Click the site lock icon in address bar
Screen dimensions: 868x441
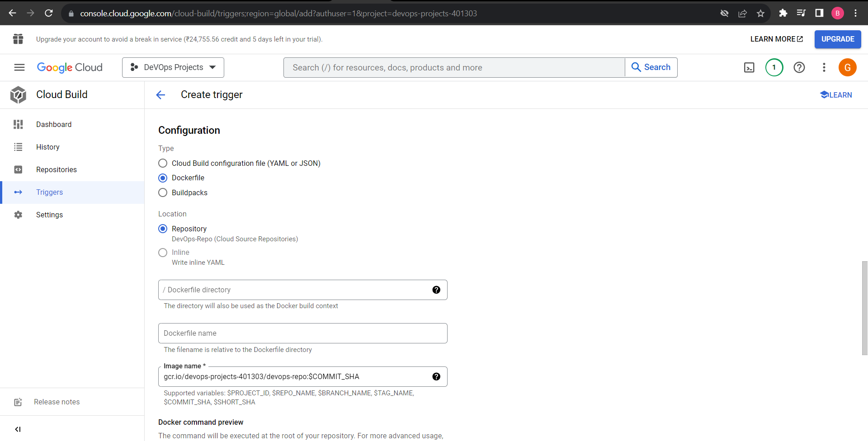[71, 14]
